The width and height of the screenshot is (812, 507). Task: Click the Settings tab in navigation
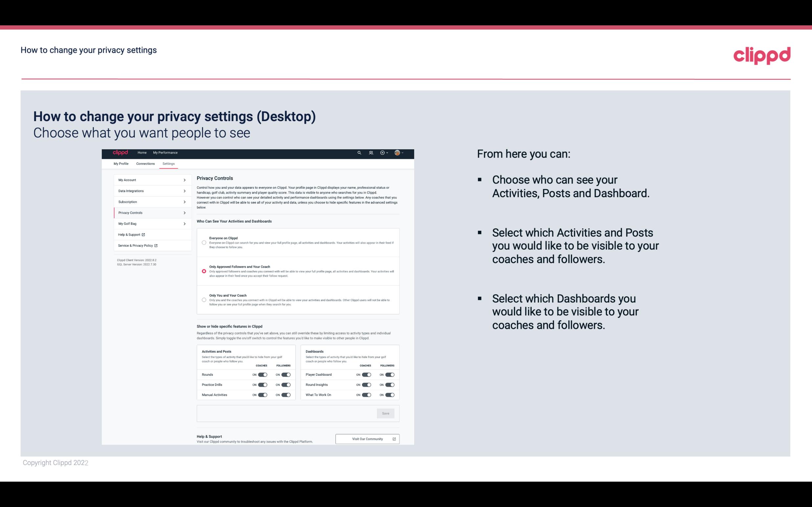[x=169, y=163]
